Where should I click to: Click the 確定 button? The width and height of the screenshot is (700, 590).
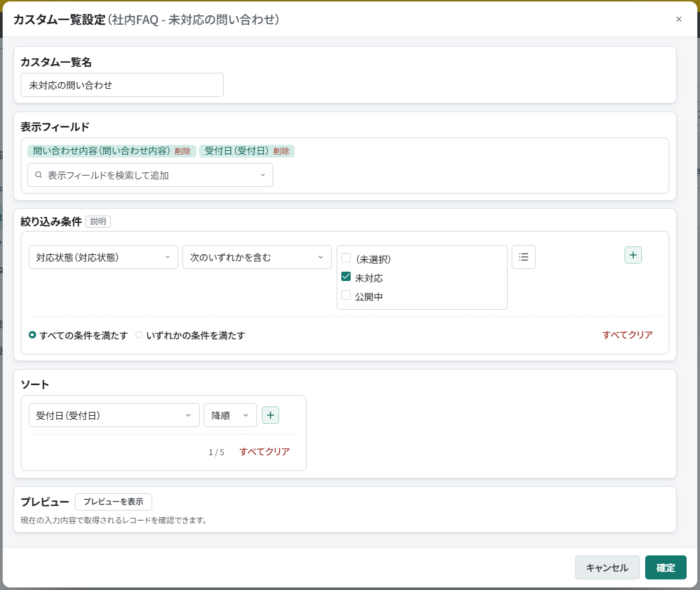[x=666, y=568]
